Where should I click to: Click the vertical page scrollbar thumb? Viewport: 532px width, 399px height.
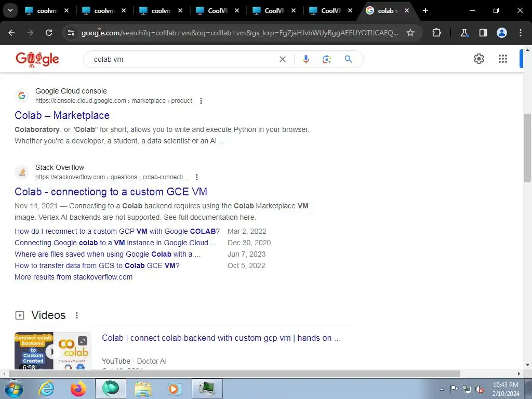point(527,148)
